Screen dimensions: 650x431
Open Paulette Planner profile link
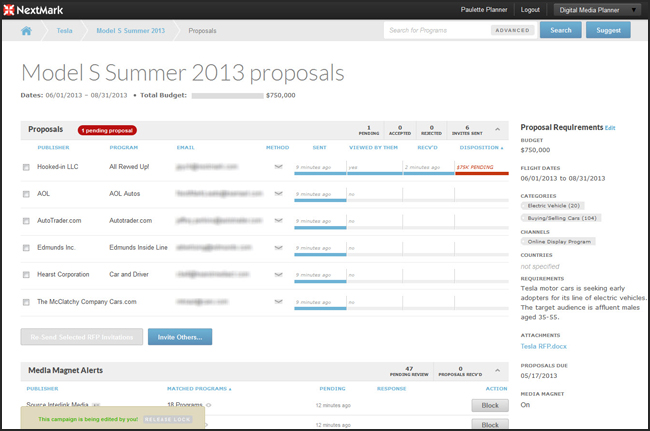[x=484, y=10]
